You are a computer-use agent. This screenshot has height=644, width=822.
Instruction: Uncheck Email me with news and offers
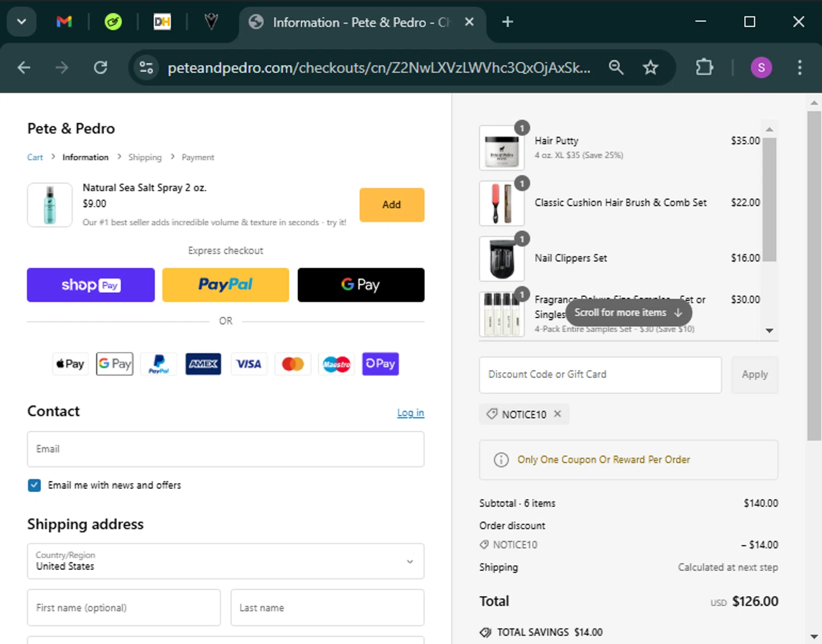34,485
